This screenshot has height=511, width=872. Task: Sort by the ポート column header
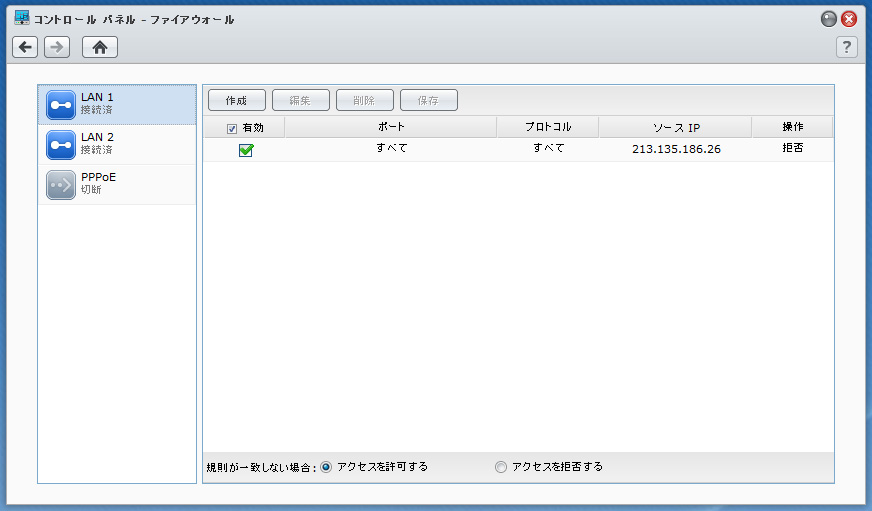click(x=391, y=127)
